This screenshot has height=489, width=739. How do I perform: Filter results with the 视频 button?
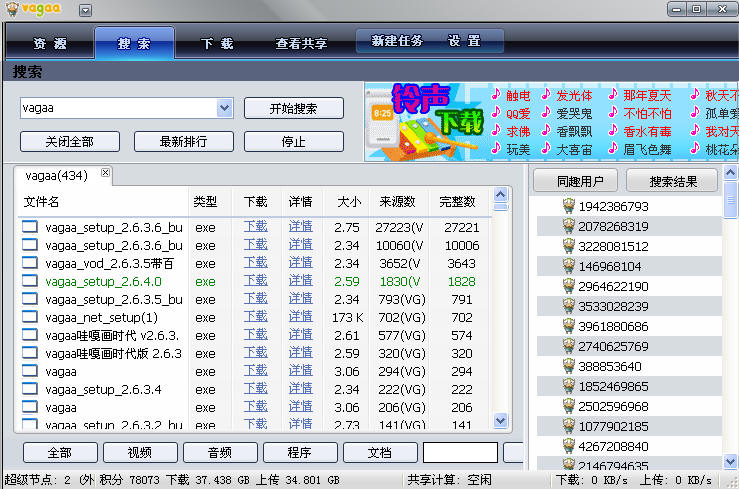(x=140, y=452)
